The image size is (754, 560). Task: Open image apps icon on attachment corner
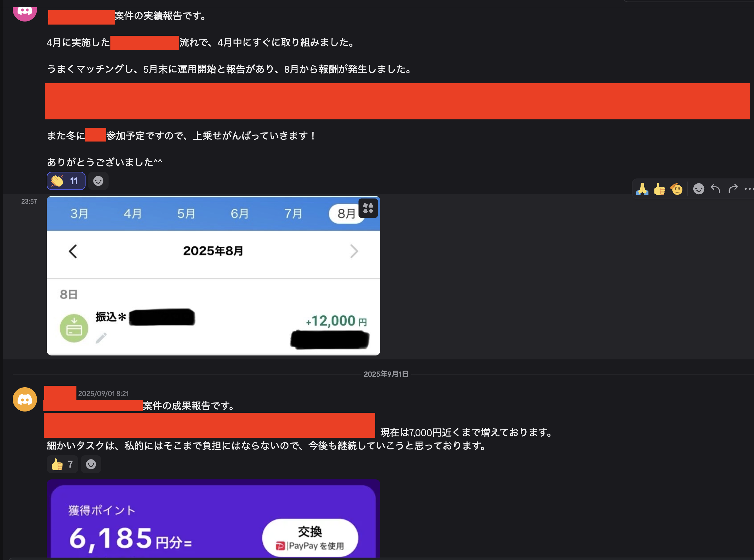coord(368,208)
